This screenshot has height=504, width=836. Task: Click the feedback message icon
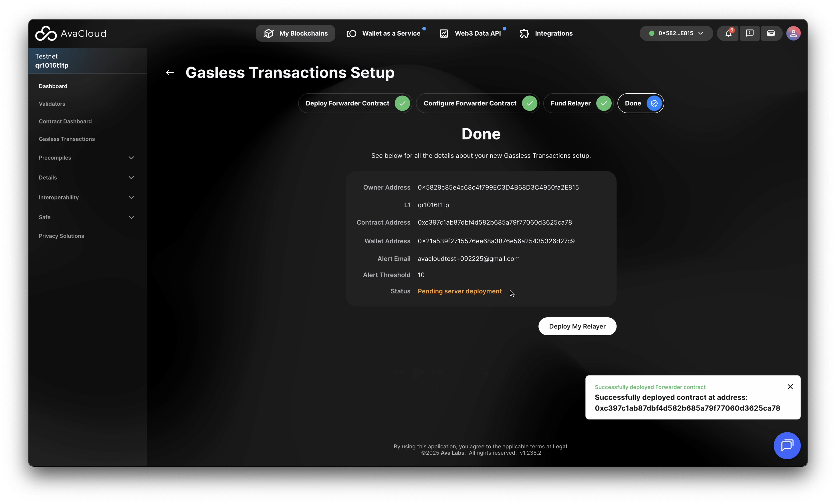pyautogui.click(x=750, y=33)
